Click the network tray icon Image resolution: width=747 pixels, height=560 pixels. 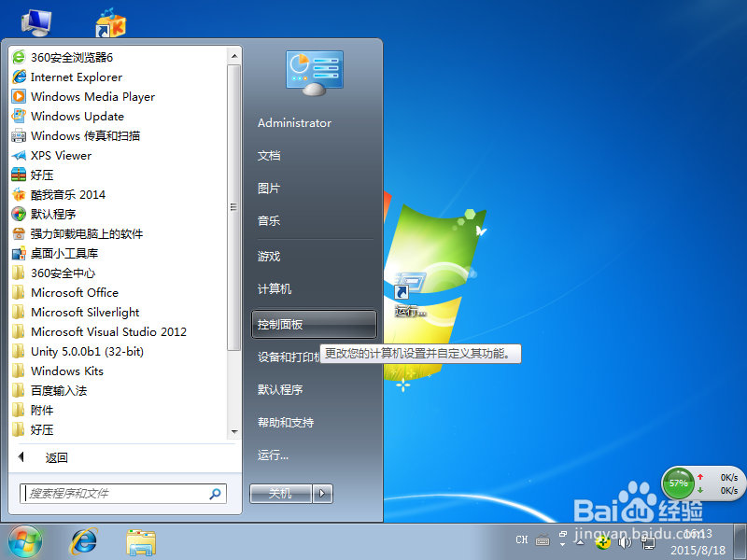pos(648,542)
